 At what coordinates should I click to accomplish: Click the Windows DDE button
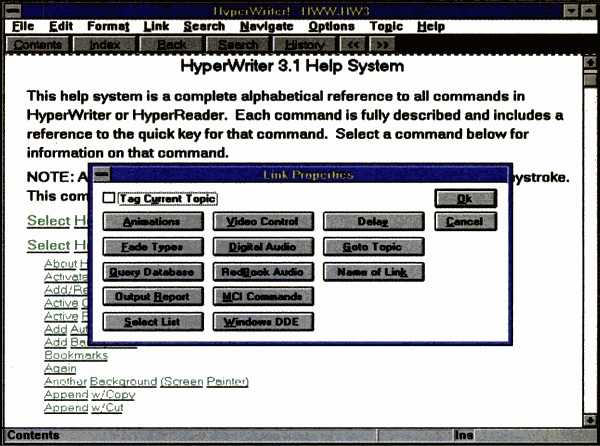coord(261,322)
